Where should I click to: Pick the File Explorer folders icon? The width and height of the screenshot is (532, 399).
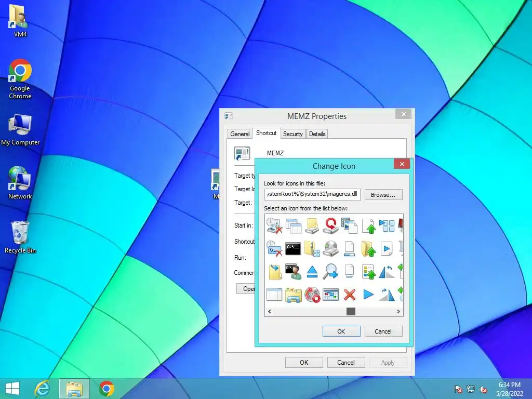click(293, 295)
